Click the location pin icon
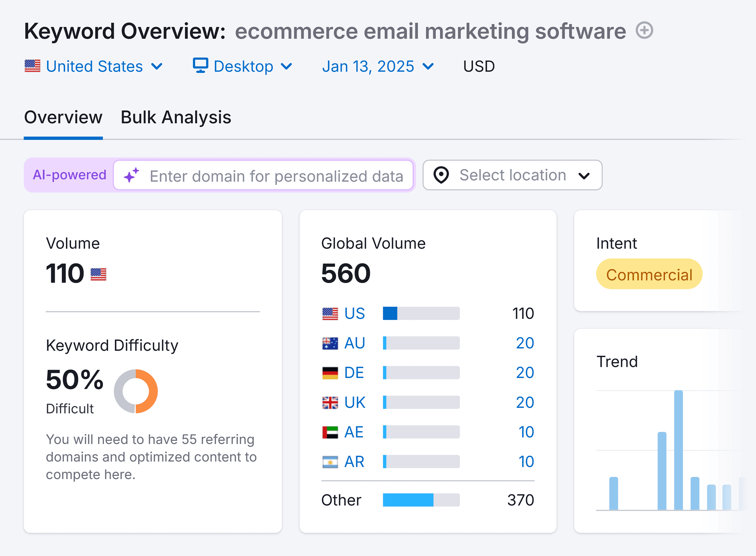This screenshot has width=756, height=556. (x=442, y=175)
